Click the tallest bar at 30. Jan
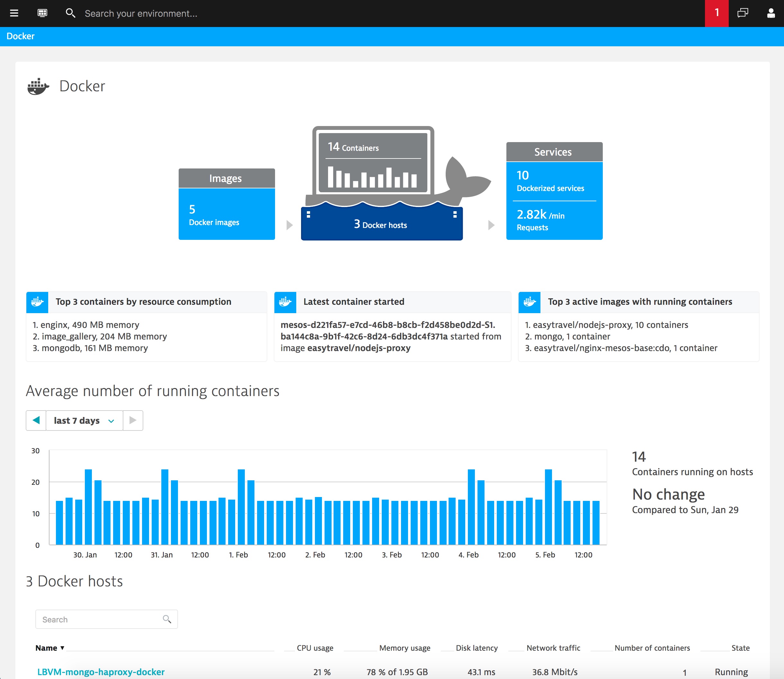This screenshot has width=784, height=679. click(88, 507)
